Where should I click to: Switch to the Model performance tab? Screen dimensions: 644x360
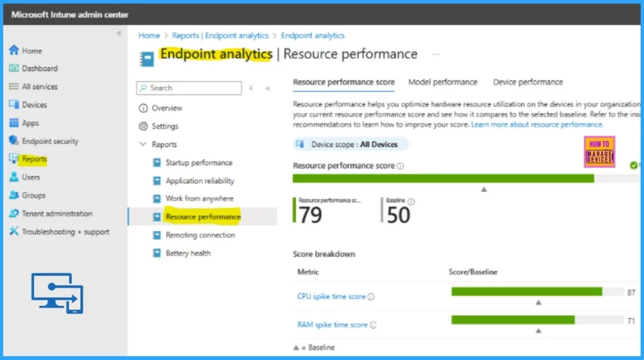[443, 82]
